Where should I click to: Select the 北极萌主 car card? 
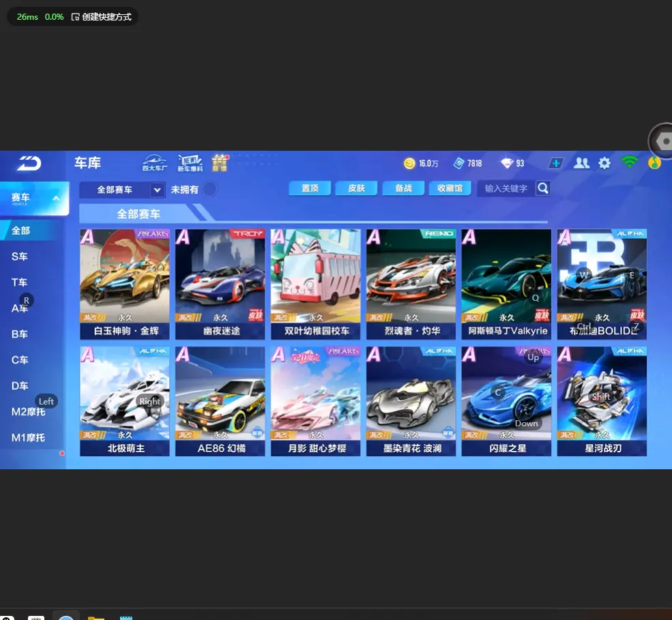(125, 402)
